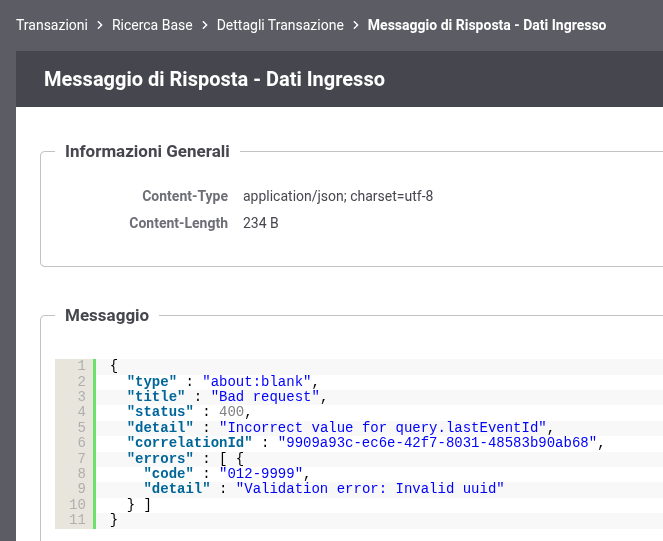Open the Transazioni breadcrumb link
Screen dimensions: 663x541
pyautogui.click(x=52, y=25)
